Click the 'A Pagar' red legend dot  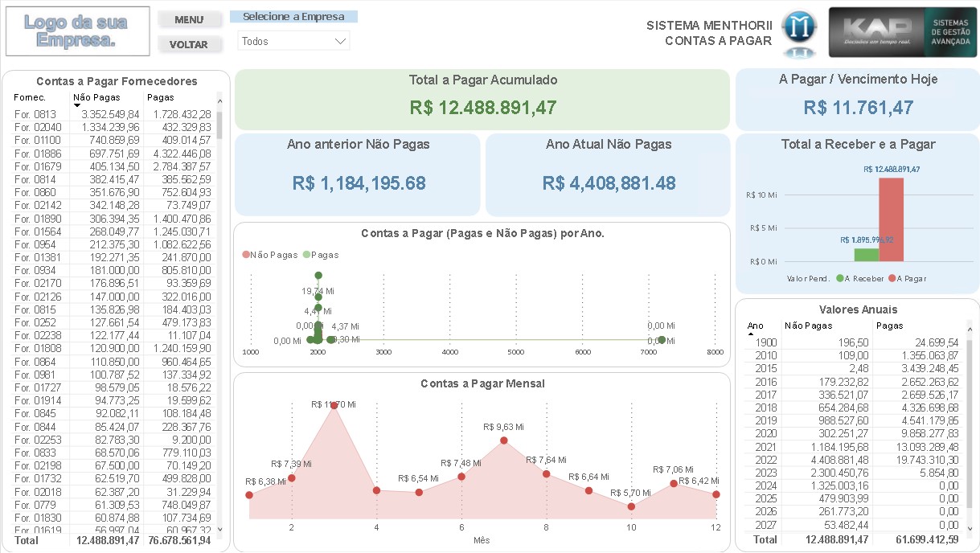(892, 278)
